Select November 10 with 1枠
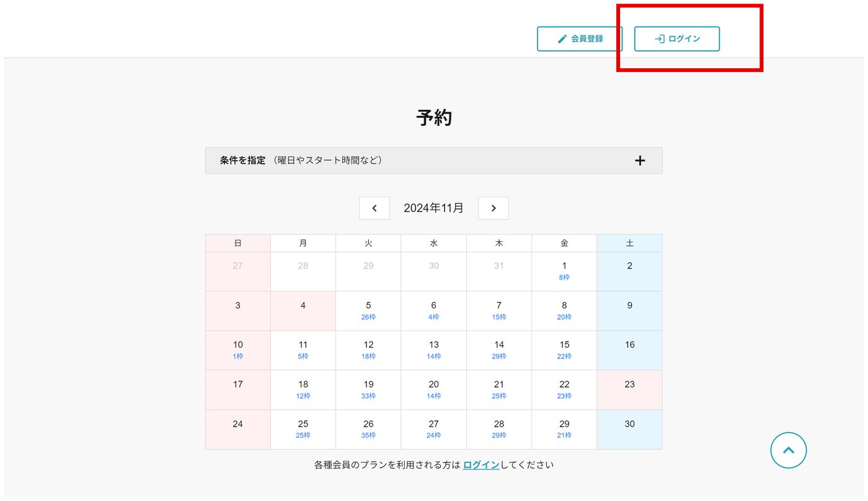 (x=238, y=350)
